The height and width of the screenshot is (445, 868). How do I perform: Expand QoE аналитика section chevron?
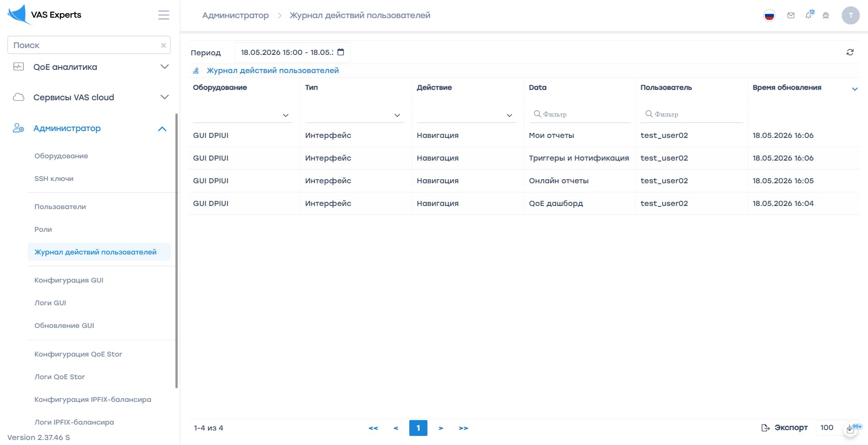coord(165,67)
